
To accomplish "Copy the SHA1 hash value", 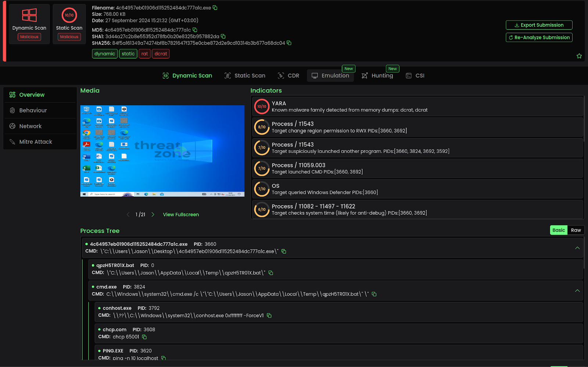I will (x=223, y=36).
